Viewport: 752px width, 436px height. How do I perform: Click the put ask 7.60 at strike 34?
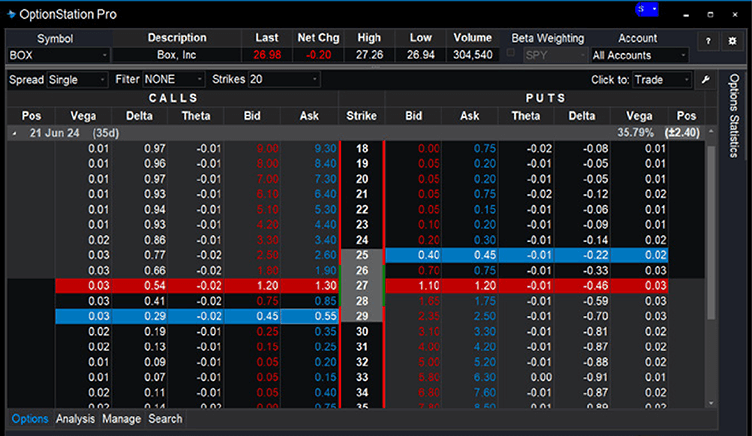[x=470, y=392]
